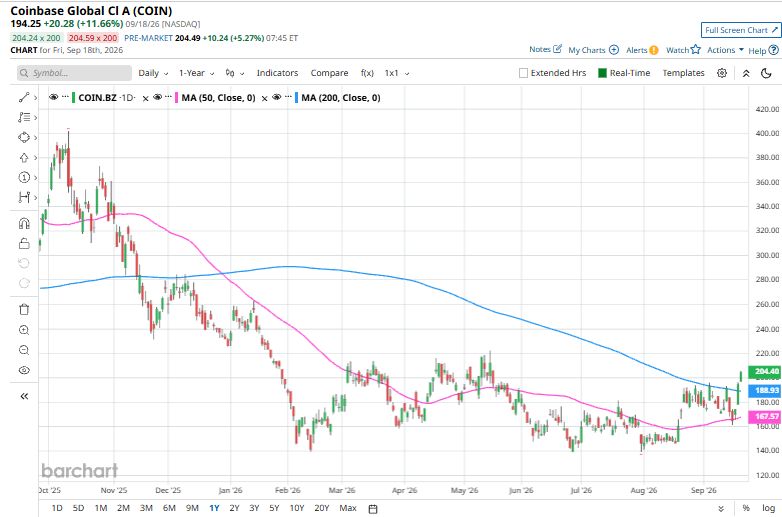Collapse the drawing tools sidebar

pyautogui.click(x=24, y=396)
